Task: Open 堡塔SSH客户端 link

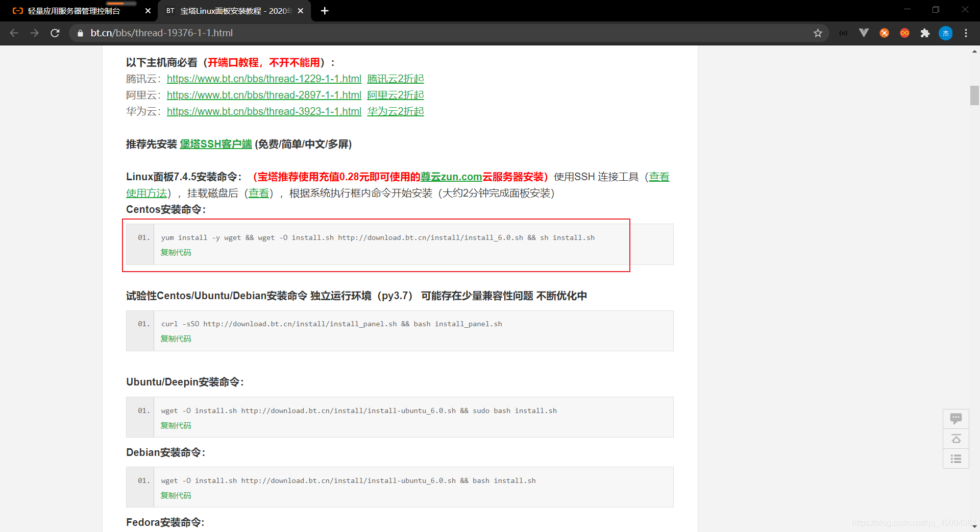Action: click(x=216, y=144)
